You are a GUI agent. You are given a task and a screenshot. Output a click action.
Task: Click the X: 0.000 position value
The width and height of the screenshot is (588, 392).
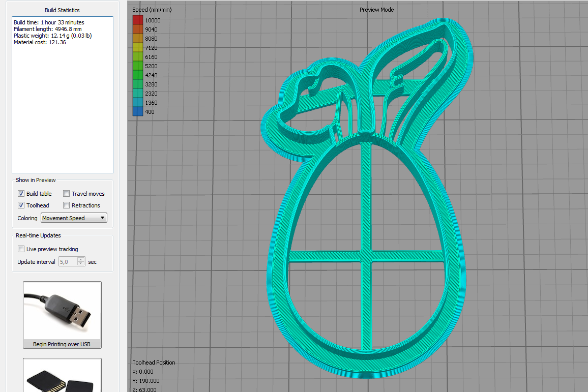point(143,372)
